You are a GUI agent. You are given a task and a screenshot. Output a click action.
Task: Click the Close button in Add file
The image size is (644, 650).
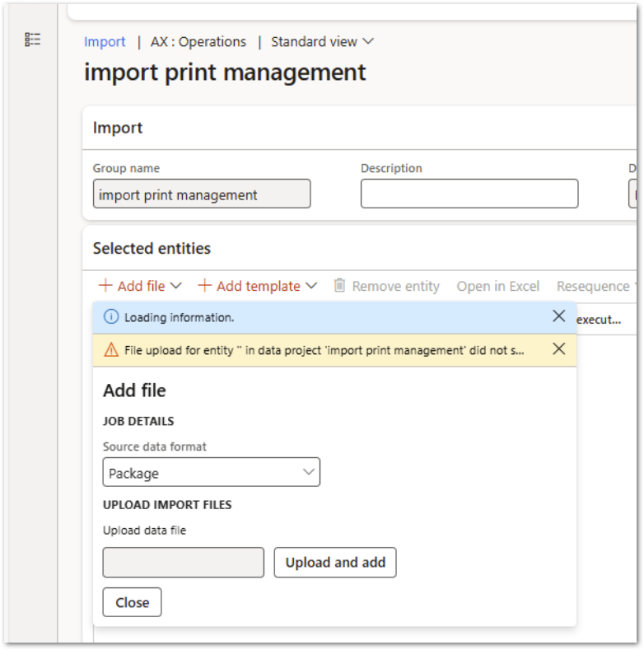click(x=132, y=602)
